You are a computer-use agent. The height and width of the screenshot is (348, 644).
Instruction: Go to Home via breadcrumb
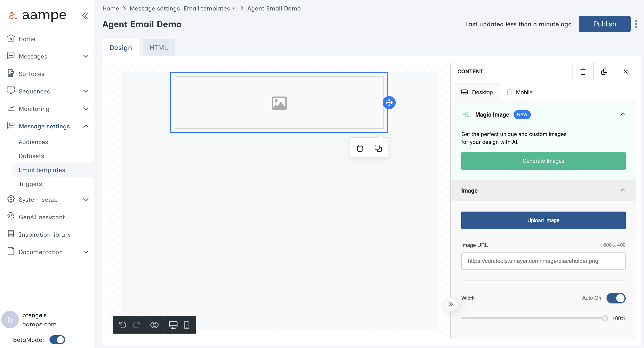click(111, 8)
